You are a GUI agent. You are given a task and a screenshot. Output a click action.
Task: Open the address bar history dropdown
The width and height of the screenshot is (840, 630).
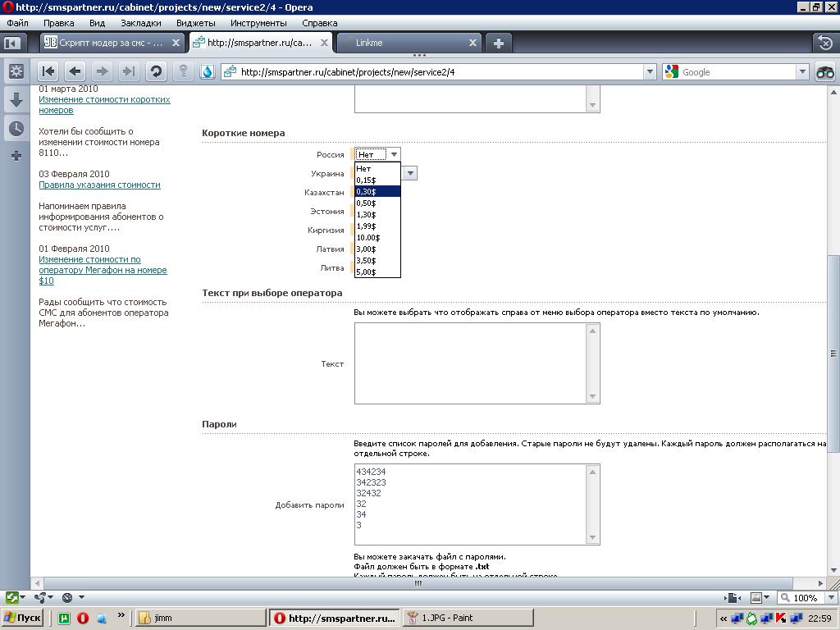(x=650, y=72)
